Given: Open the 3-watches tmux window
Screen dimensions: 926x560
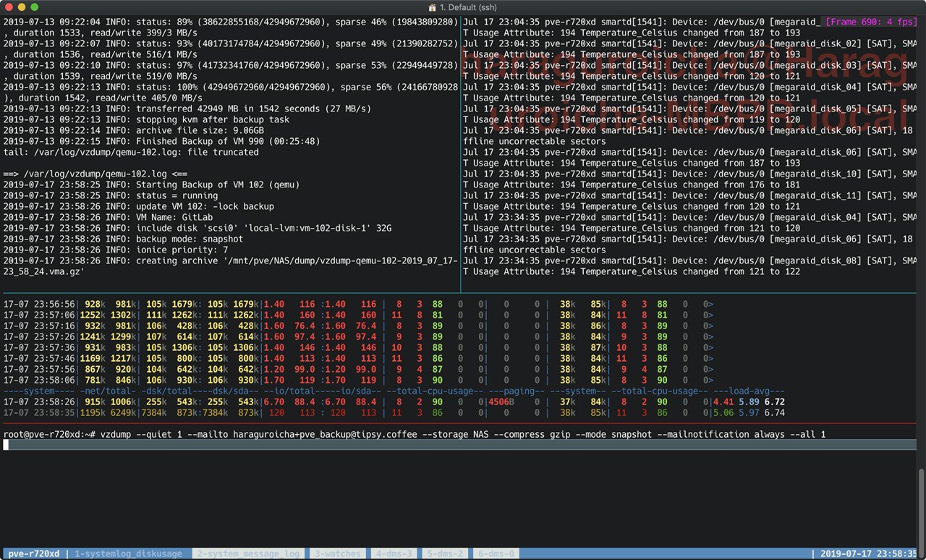Looking at the screenshot, I should [339, 553].
